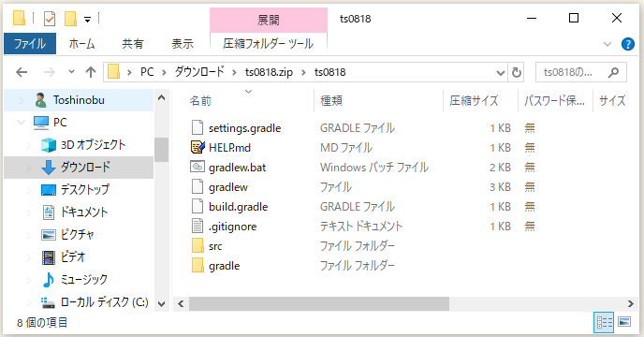Collapse the PC tree node
The width and height of the screenshot is (644, 337).
21,122
